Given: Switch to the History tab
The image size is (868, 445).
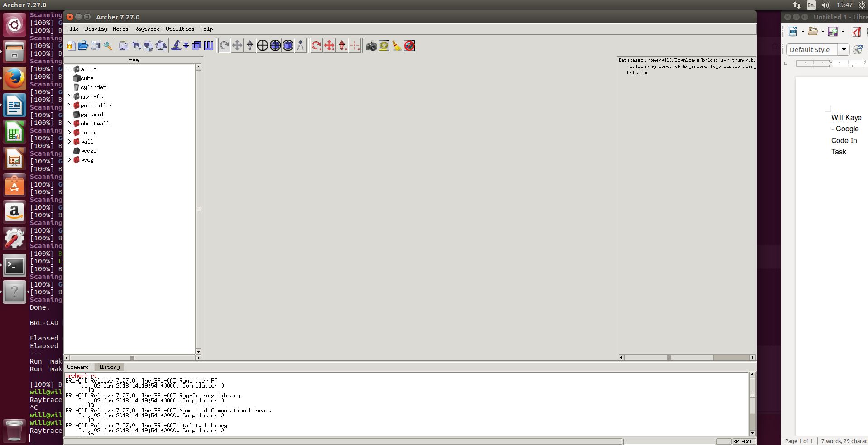Looking at the screenshot, I should click(109, 367).
